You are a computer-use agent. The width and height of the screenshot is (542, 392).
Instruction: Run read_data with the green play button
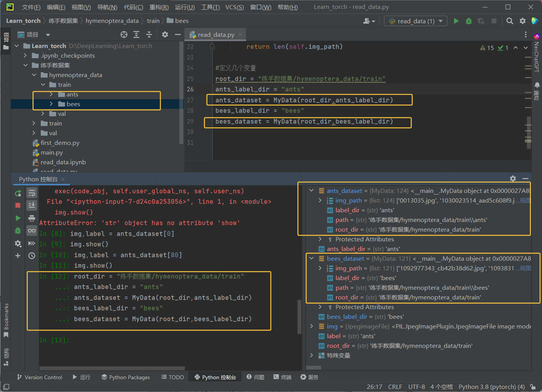coord(456,21)
